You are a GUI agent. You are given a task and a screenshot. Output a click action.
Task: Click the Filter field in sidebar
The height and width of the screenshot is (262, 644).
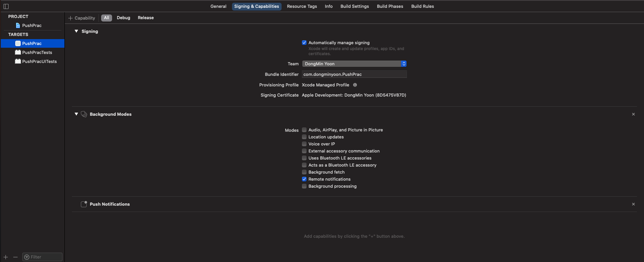click(x=42, y=257)
